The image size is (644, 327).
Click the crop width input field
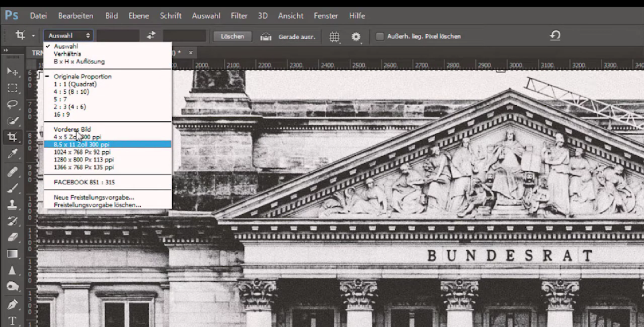(x=118, y=35)
